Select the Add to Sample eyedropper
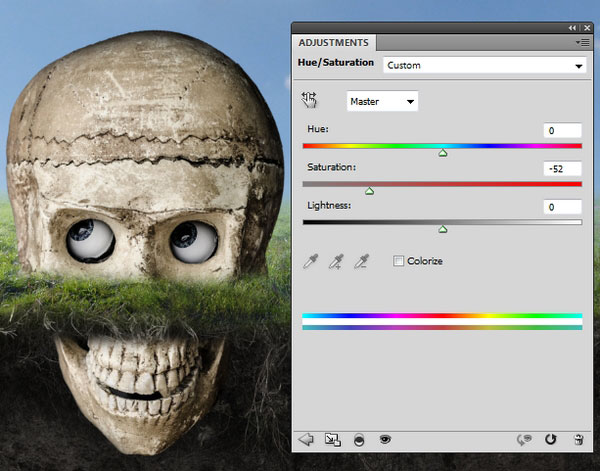Viewport: 600px width, 471px height. tap(336, 261)
